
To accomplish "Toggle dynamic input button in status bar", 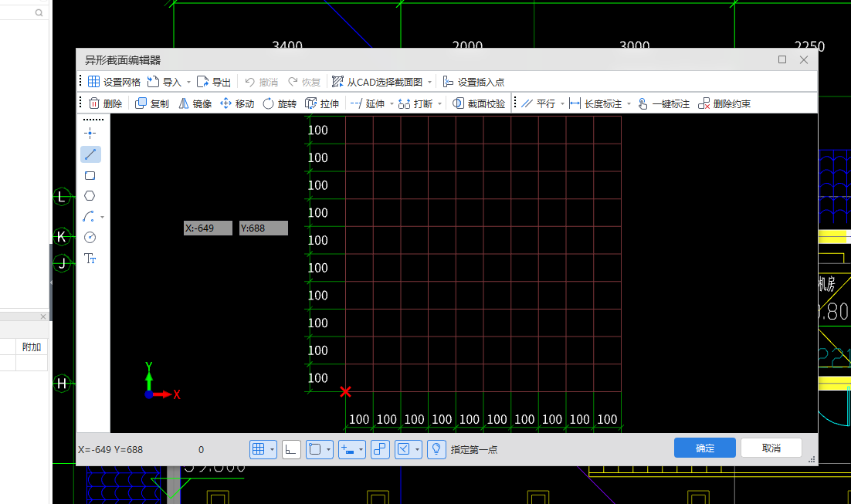I will click(348, 449).
